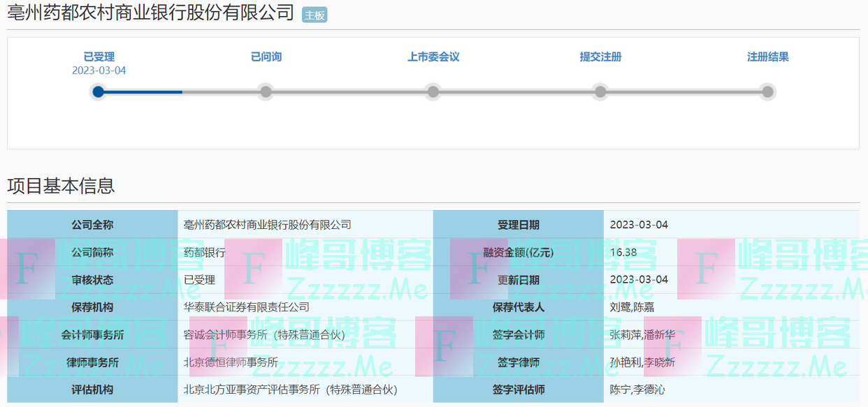Click the 律师事务所 header cell

(92, 362)
